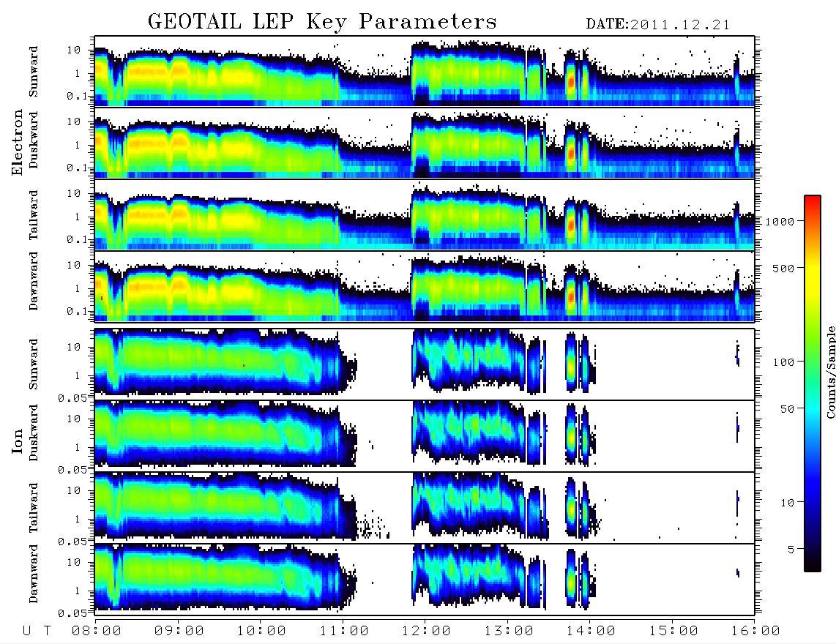This screenshot has height=644, width=836.
Task: Click the "5" color bar label
Action: click(791, 550)
